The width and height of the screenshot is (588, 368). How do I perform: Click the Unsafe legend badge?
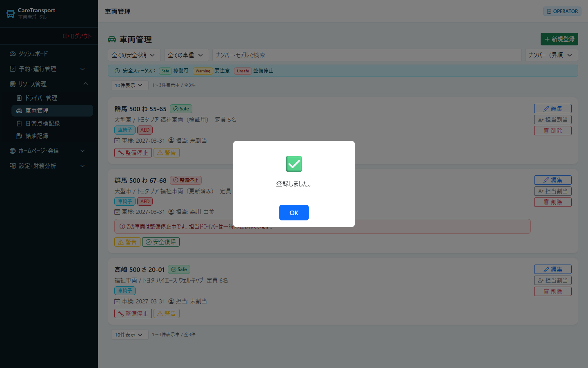coord(243,71)
